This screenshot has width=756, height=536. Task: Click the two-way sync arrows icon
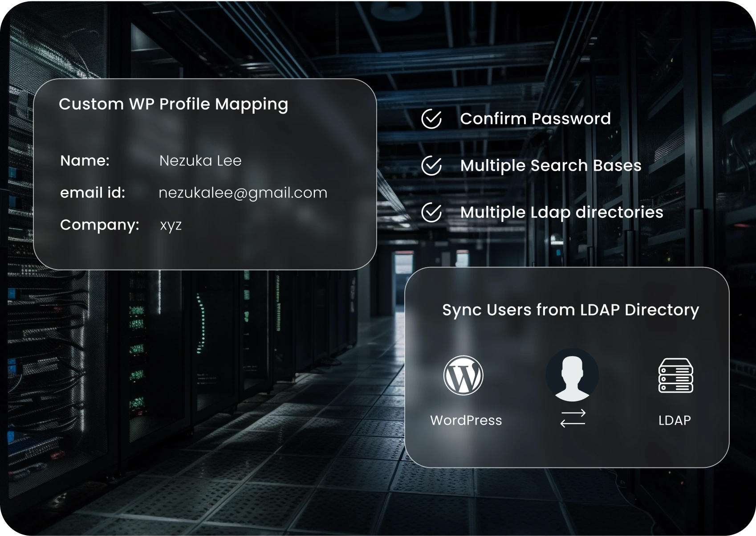573,419
